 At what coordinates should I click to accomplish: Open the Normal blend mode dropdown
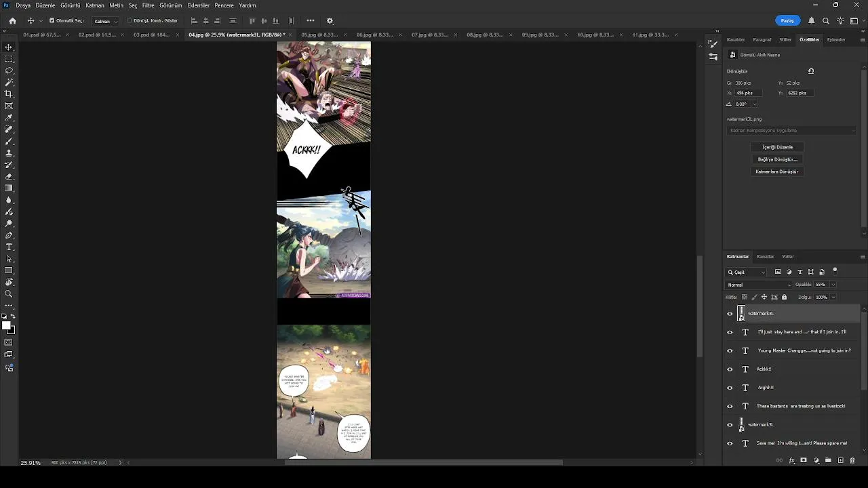pyautogui.click(x=759, y=285)
